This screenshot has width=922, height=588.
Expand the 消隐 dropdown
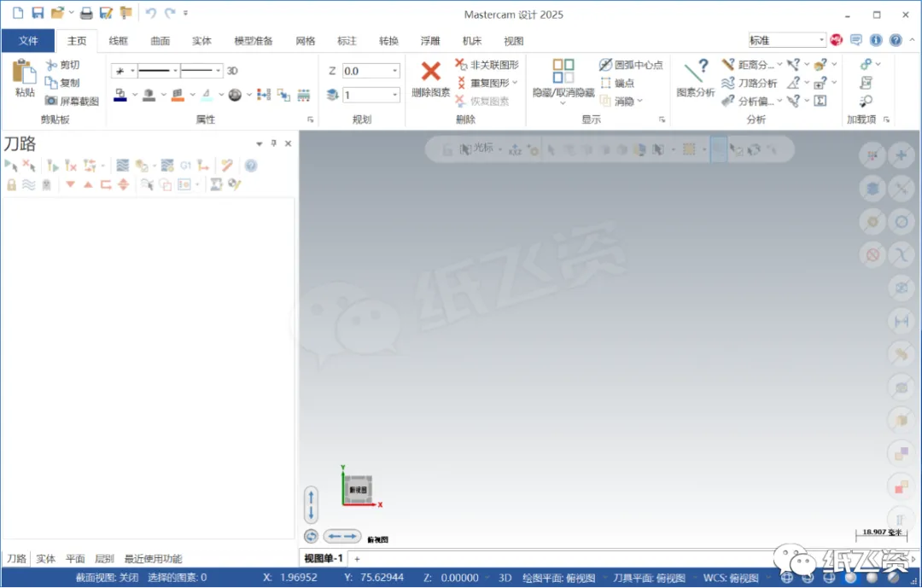click(x=640, y=102)
